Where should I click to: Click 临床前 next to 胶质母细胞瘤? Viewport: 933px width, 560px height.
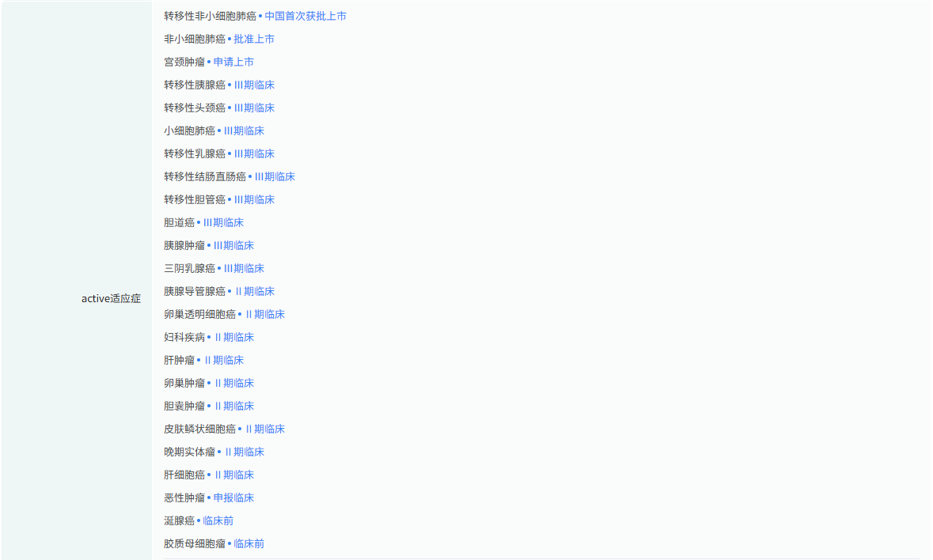[x=248, y=544]
